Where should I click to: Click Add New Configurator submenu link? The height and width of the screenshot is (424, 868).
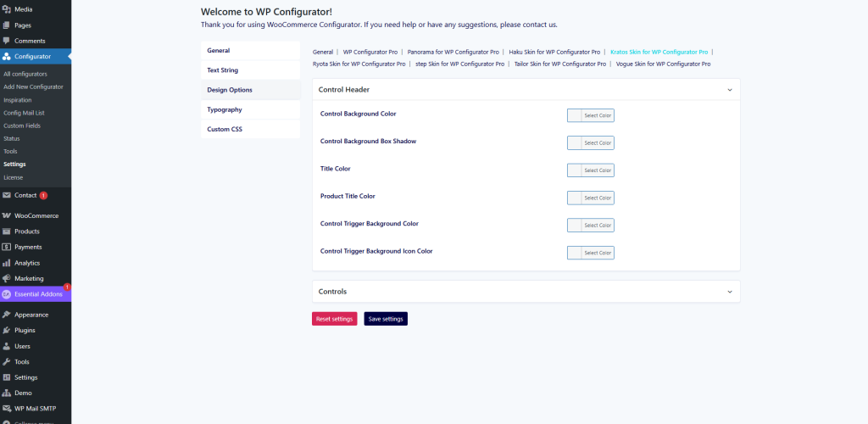pos(33,86)
